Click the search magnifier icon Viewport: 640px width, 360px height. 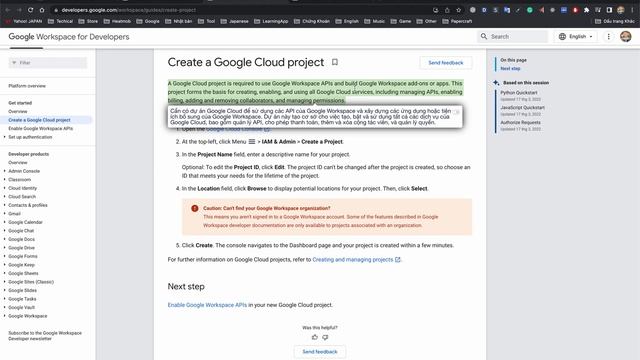[x=484, y=36]
